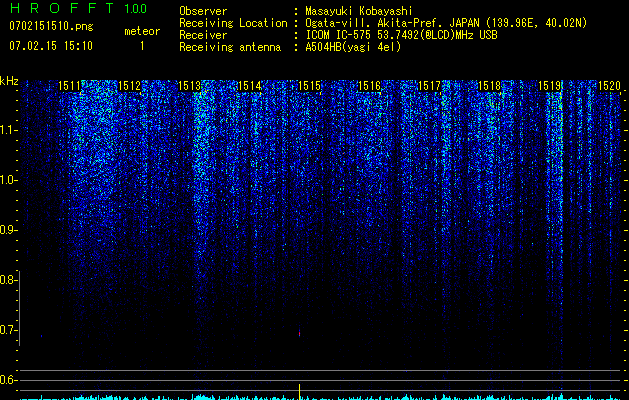Click the red meteor echo near 0.7 kHz
Screen dimensions: 629x400
click(x=299, y=333)
